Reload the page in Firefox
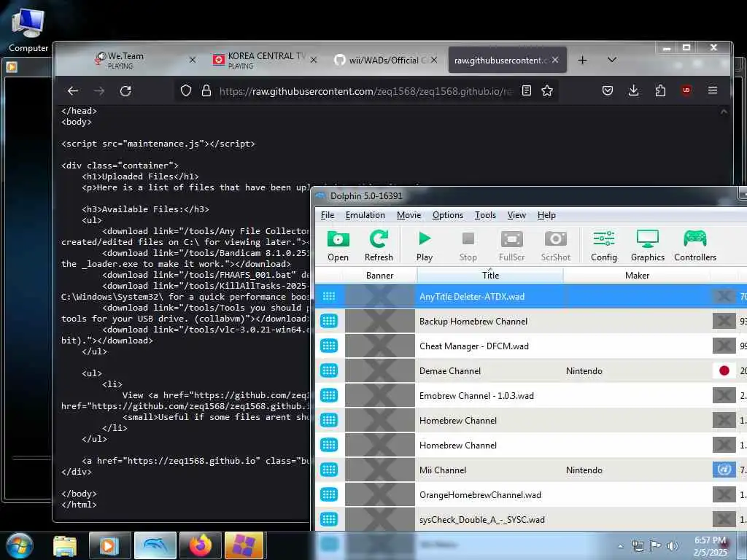Screen dimensions: 747x560 coord(125,91)
